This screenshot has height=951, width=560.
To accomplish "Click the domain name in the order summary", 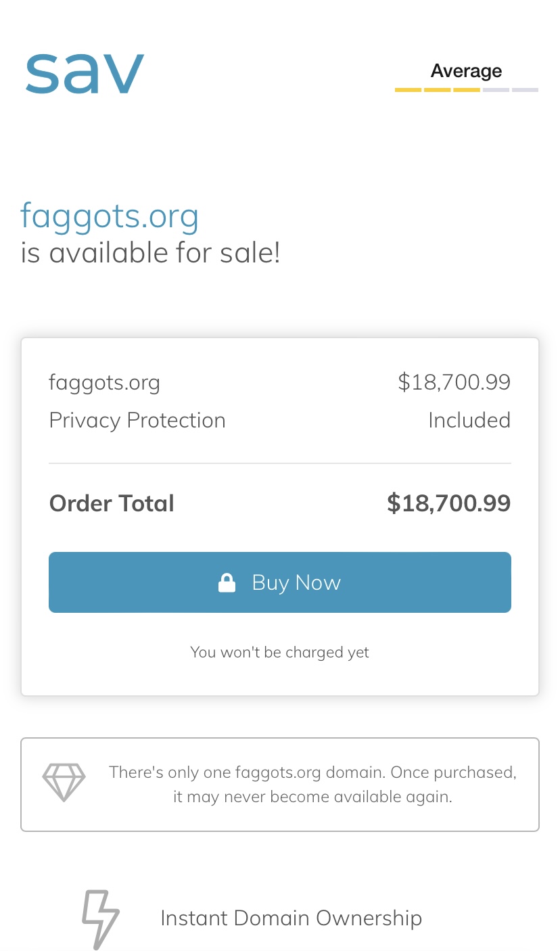I will pos(104,382).
